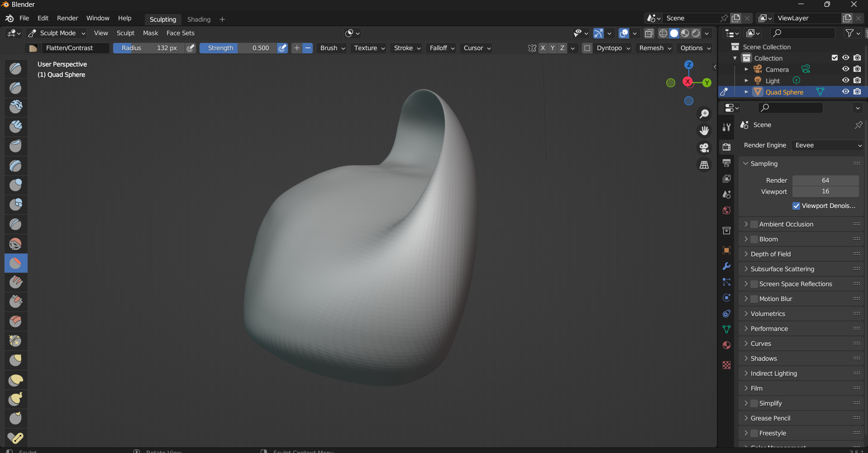The height and width of the screenshot is (453, 868).
Task: Click the pan hand icon in viewport
Action: 704,131
